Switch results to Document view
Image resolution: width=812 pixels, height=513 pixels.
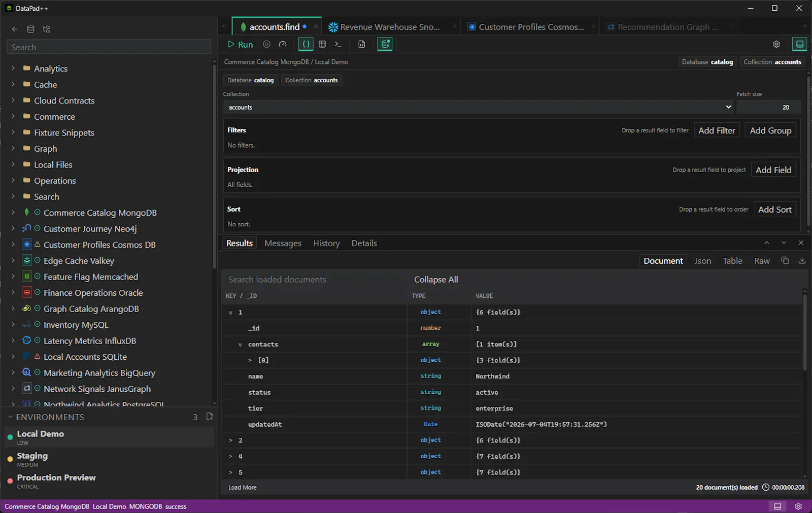click(x=663, y=261)
